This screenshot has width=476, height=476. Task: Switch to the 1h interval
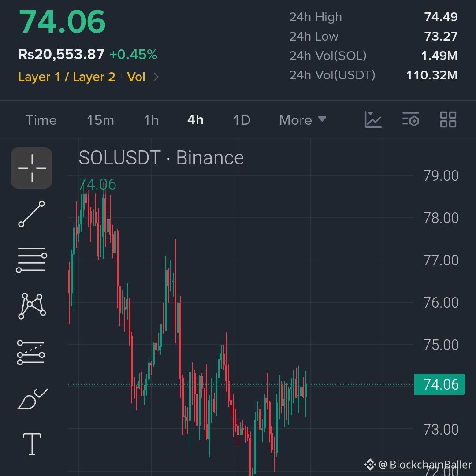151,120
